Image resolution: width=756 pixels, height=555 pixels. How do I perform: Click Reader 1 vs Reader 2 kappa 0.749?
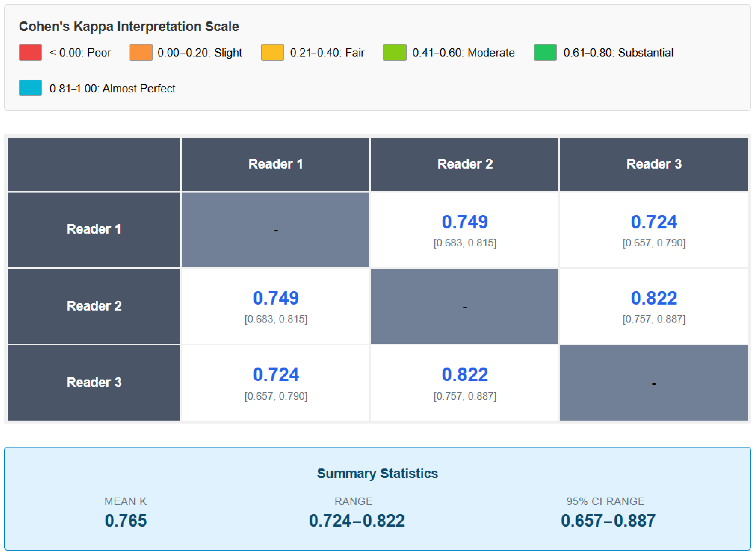click(x=464, y=222)
